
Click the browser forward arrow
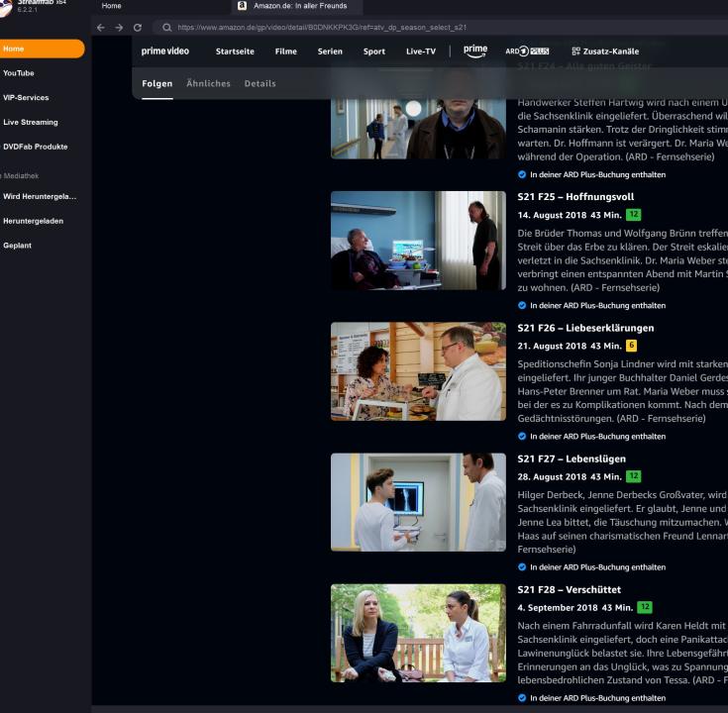tap(119, 28)
